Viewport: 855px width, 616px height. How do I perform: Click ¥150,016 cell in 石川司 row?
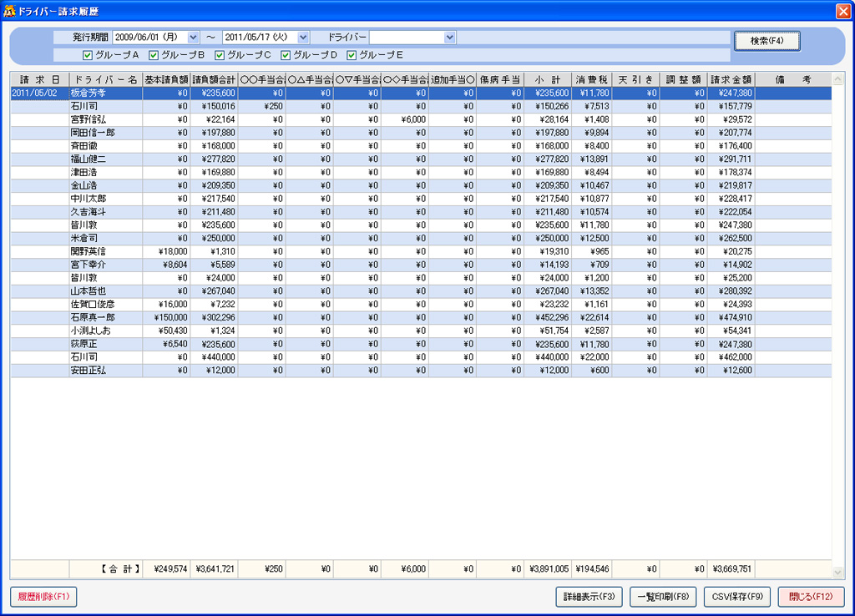coord(214,106)
